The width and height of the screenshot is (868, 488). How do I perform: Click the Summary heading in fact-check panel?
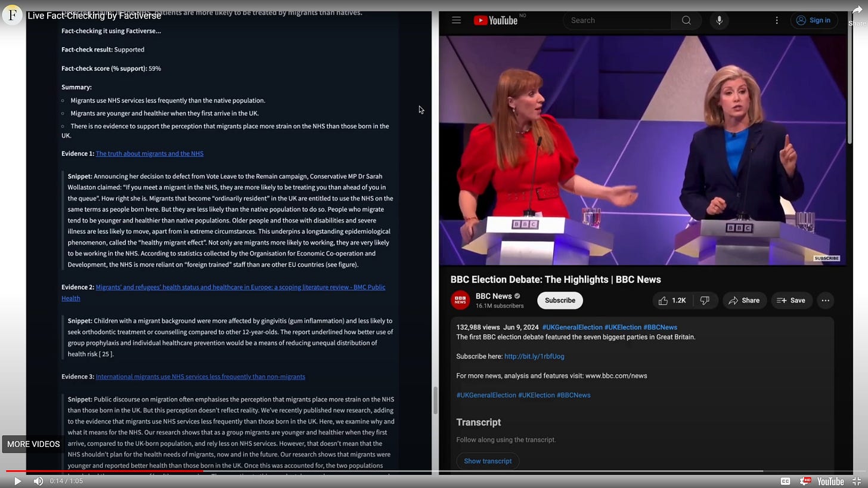click(76, 87)
